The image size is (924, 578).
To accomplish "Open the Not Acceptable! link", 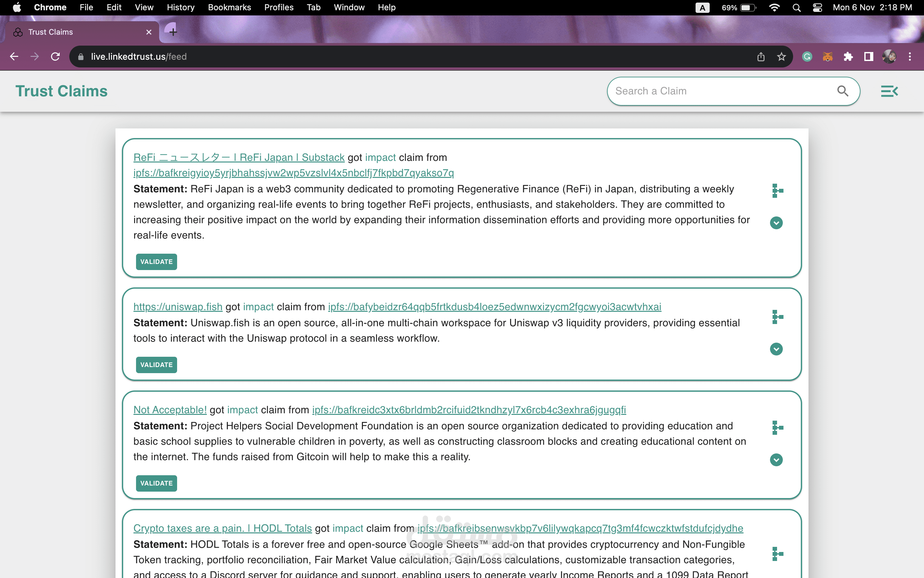I will tap(170, 410).
